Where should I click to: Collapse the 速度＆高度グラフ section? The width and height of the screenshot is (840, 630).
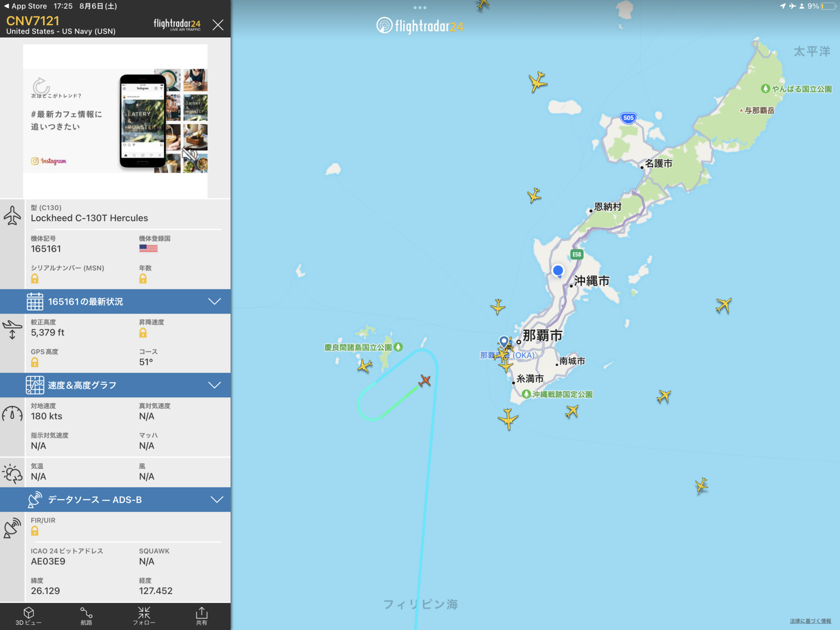tap(215, 385)
